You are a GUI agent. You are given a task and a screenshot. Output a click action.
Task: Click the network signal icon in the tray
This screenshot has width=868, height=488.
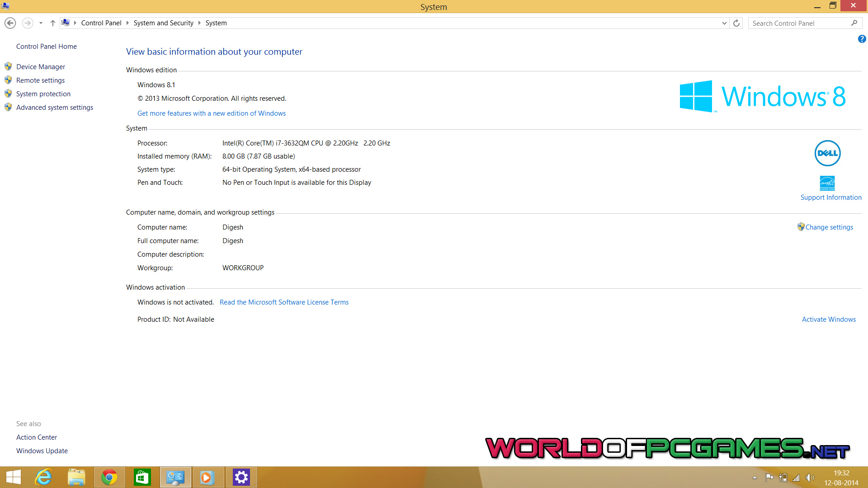pos(796,478)
